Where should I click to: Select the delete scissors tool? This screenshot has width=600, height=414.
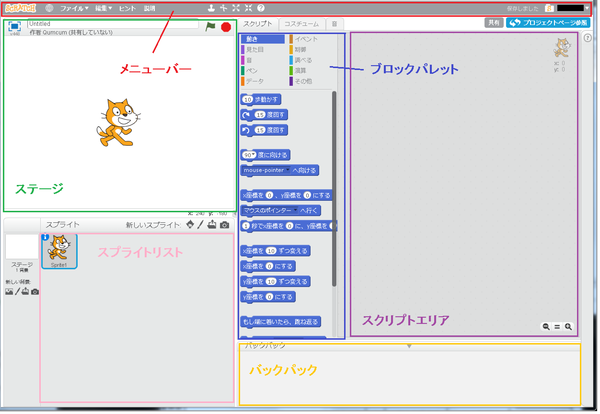(x=223, y=8)
